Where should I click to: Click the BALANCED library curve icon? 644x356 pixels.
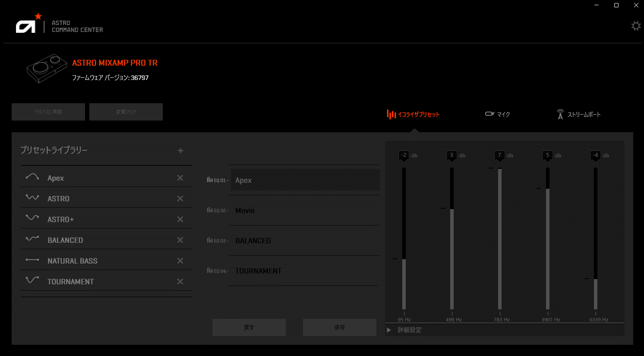pos(32,238)
